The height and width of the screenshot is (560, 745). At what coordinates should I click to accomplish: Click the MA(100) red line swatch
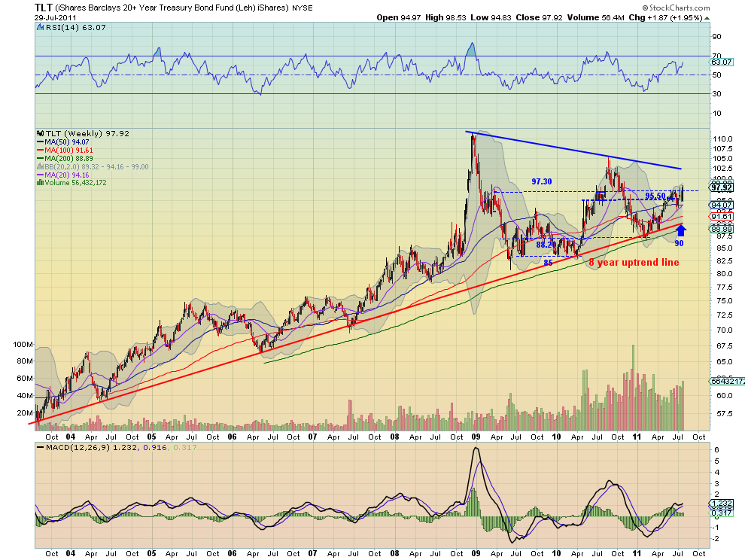pyautogui.click(x=41, y=151)
